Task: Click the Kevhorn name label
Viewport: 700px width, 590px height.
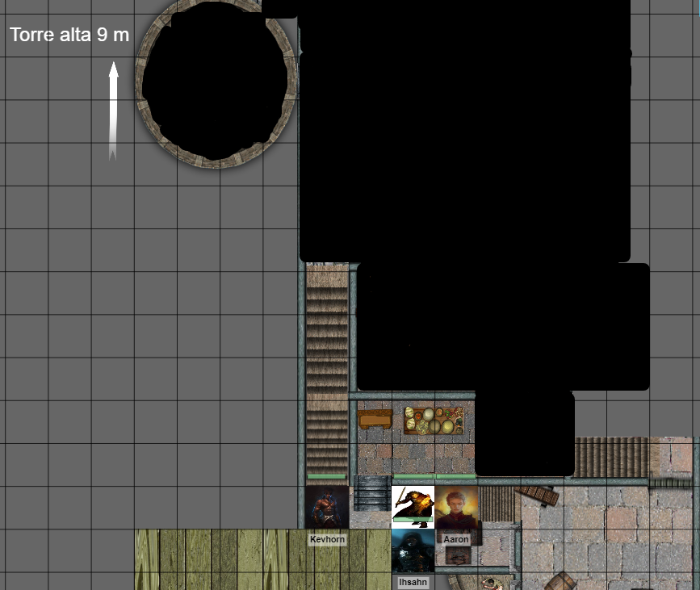Action: point(327,539)
